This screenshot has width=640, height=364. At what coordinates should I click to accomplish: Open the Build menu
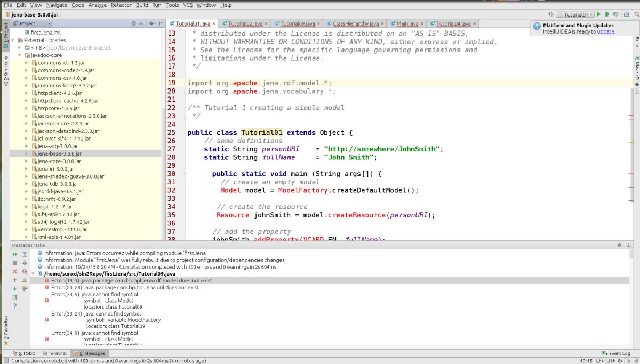click(x=142, y=5)
